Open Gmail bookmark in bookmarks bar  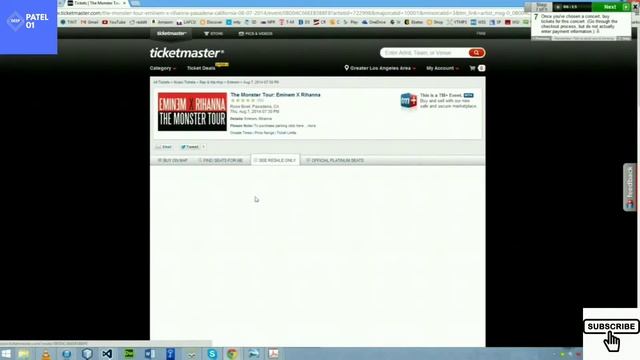[90, 22]
